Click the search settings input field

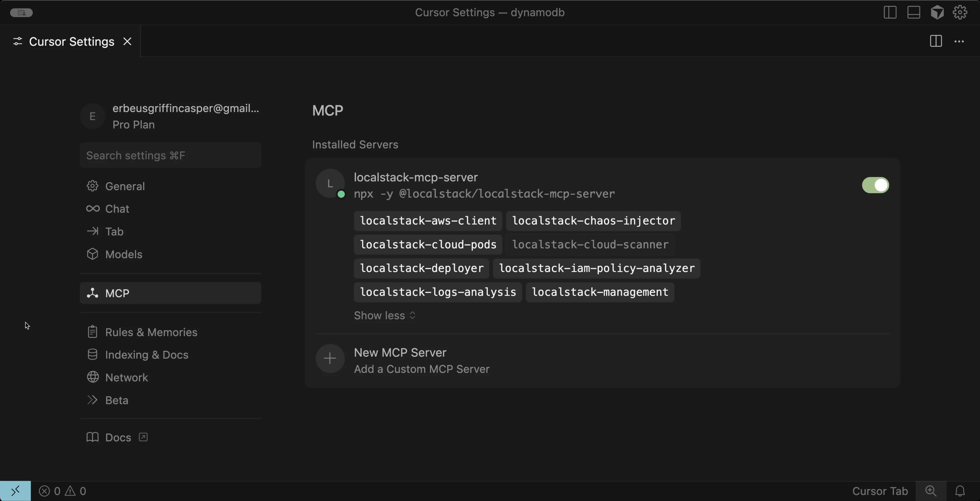(x=170, y=155)
